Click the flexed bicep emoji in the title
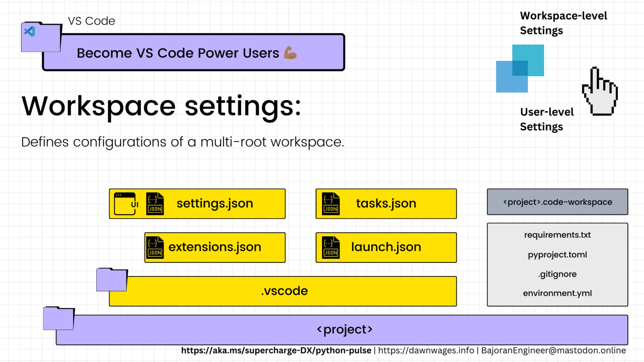The height and width of the screenshot is (362, 644). click(x=290, y=53)
